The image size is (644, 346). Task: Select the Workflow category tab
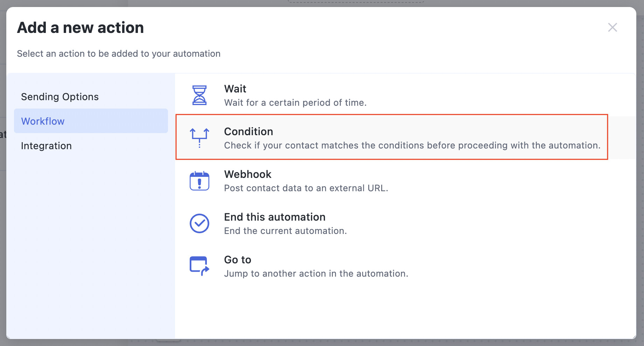91,121
